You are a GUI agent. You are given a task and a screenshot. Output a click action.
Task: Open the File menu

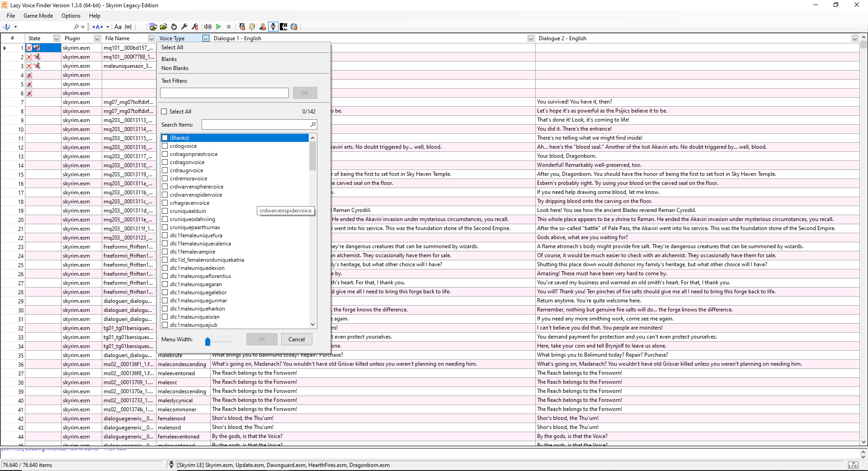pyautogui.click(x=11, y=15)
